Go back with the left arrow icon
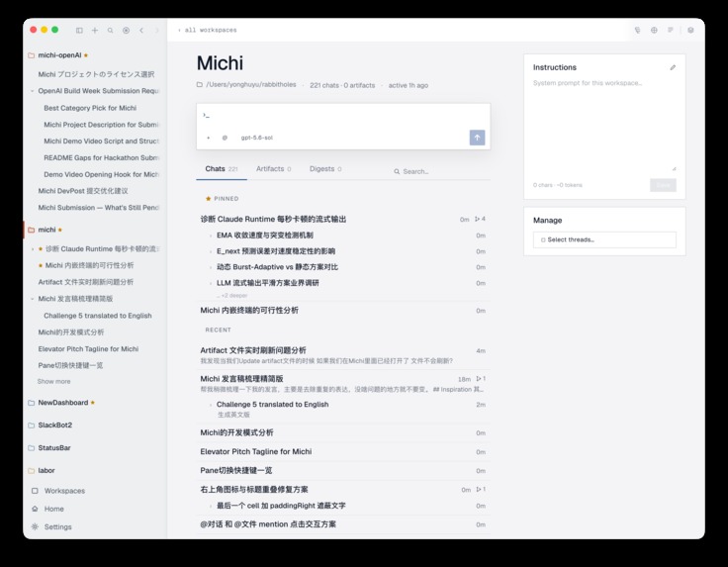 point(141,31)
